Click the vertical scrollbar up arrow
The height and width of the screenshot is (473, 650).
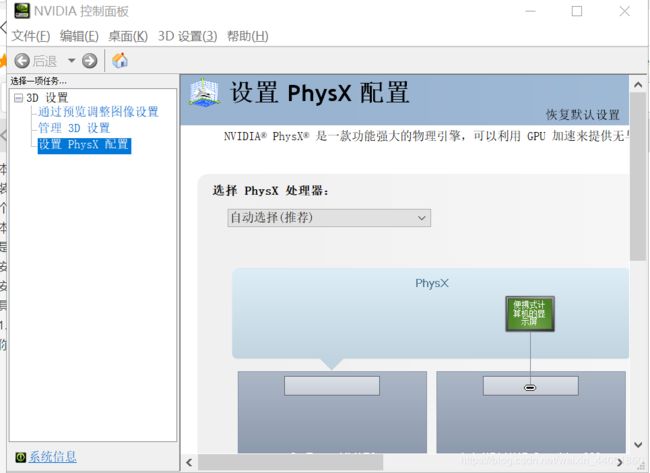[638, 85]
